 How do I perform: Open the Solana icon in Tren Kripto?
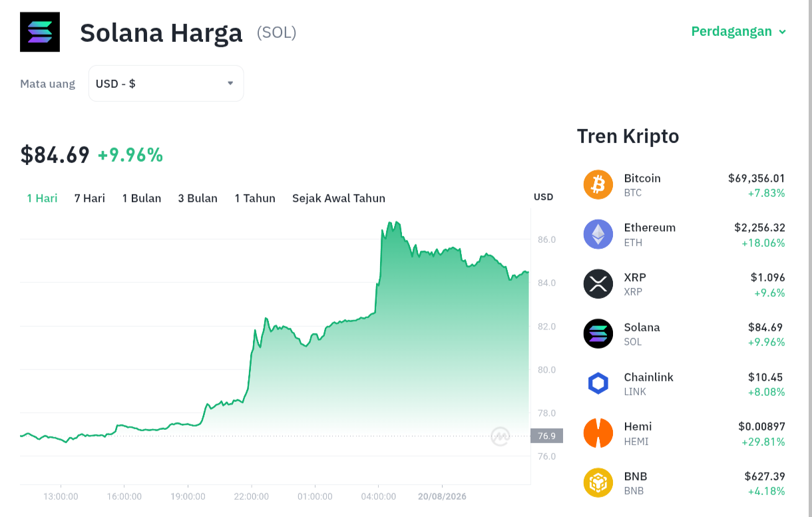[598, 333]
